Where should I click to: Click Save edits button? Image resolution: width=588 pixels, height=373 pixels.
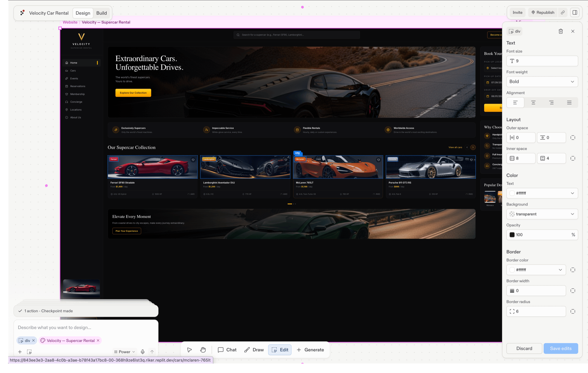coord(561,349)
